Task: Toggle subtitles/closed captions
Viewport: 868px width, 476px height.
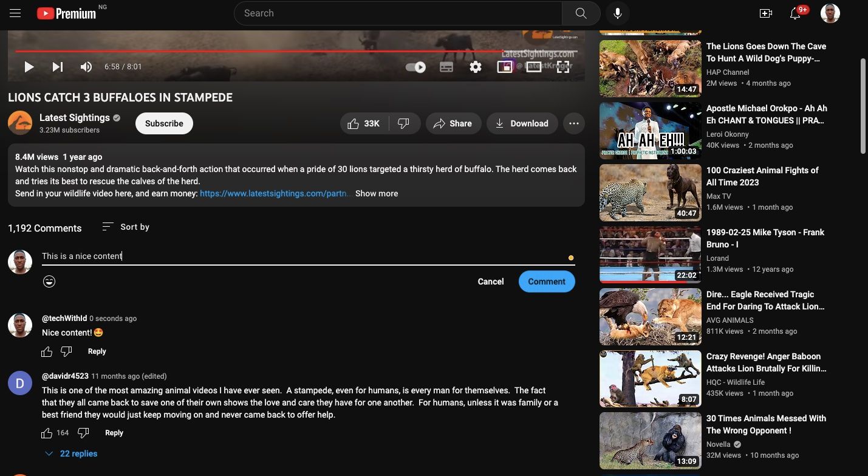Action: tap(446, 67)
